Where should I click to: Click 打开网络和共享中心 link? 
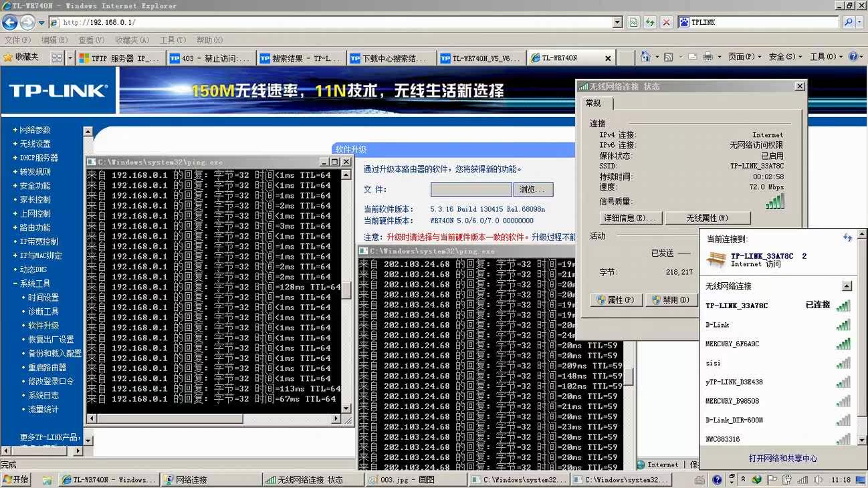tap(782, 459)
